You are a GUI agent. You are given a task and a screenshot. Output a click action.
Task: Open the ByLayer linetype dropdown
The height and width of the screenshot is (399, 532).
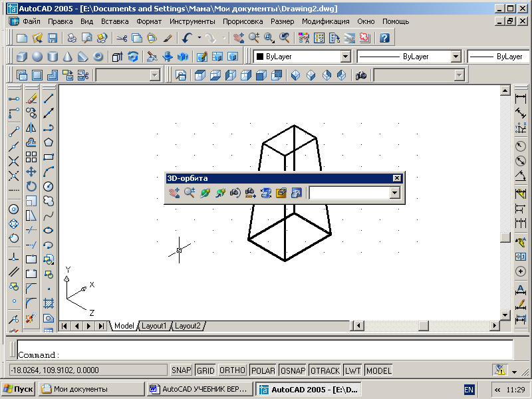pos(456,57)
